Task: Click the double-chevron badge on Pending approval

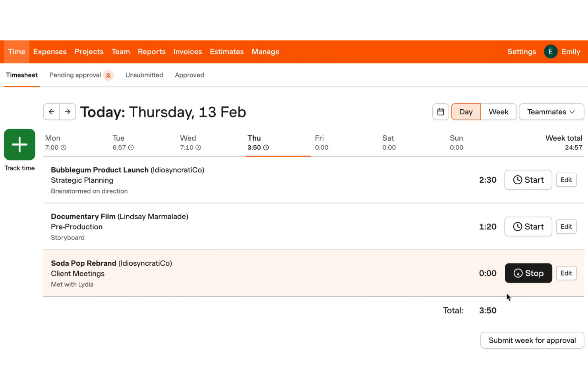Action: tap(108, 75)
